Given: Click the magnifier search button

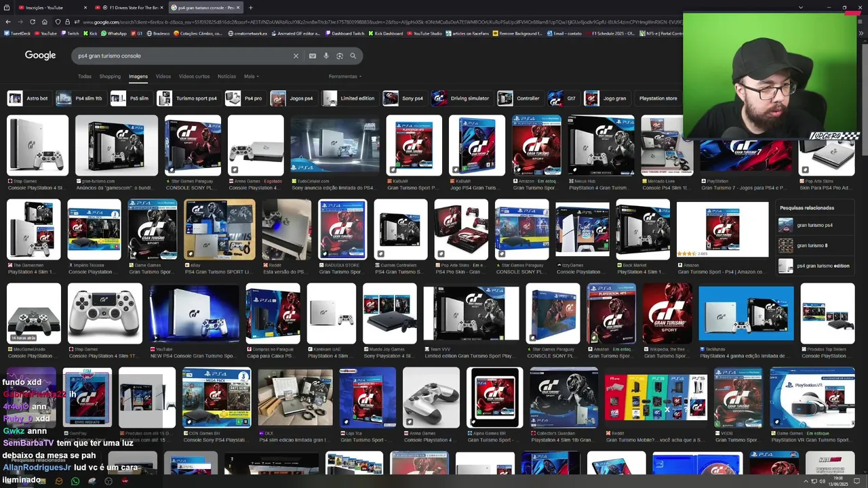Looking at the screenshot, I should [x=353, y=56].
